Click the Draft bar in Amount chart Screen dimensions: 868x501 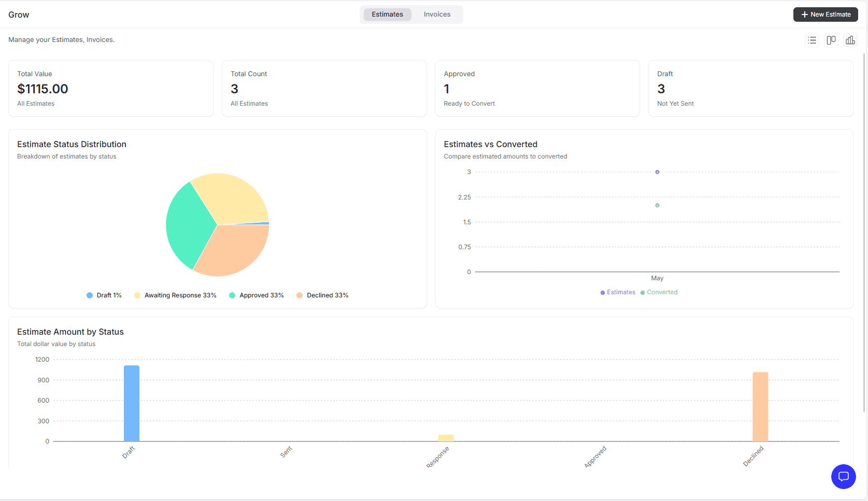(x=131, y=403)
